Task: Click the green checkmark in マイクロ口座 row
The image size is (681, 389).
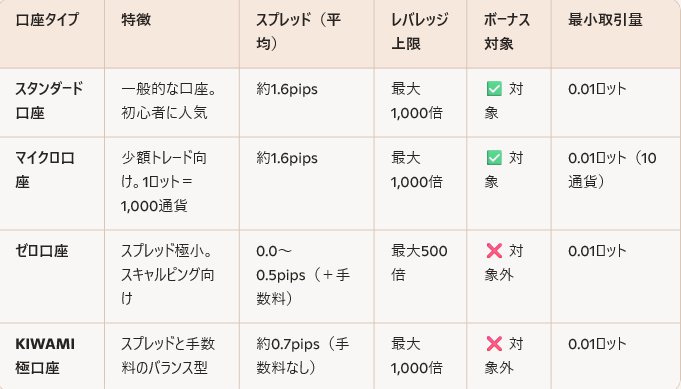Action: coord(494,158)
